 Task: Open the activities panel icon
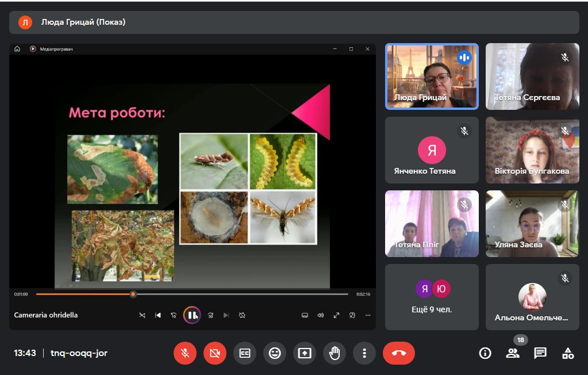[x=568, y=353]
